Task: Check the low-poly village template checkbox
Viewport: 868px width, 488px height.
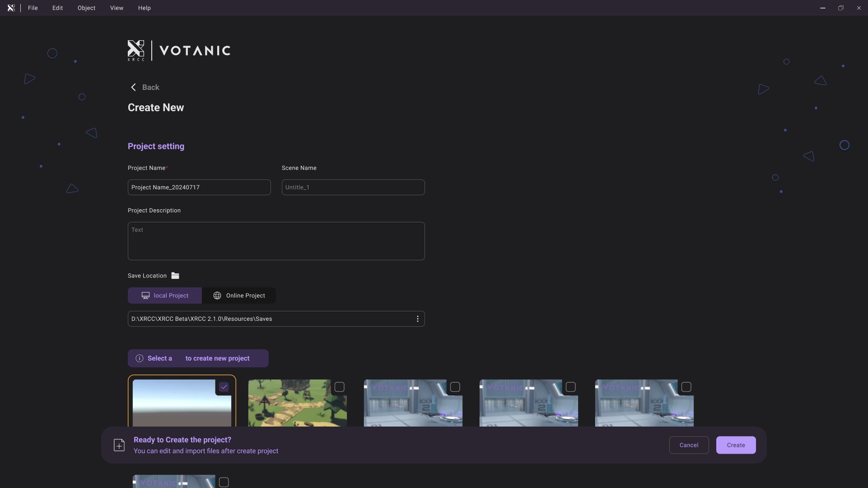Action: (x=340, y=387)
